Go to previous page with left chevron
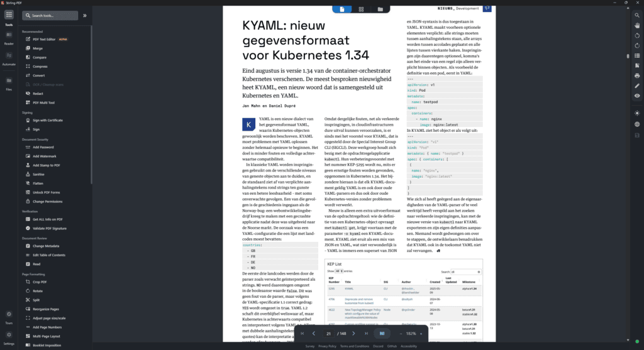 pos(314,334)
